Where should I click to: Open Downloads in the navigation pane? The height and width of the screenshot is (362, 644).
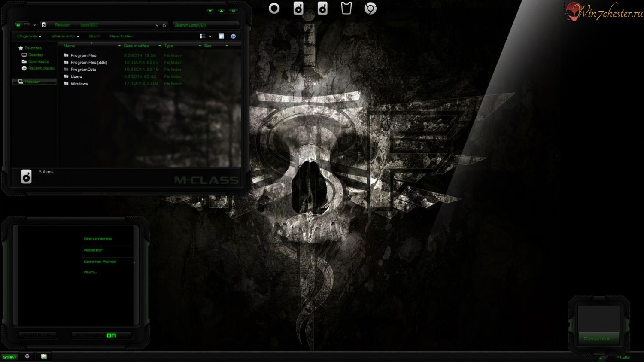[38, 61]
